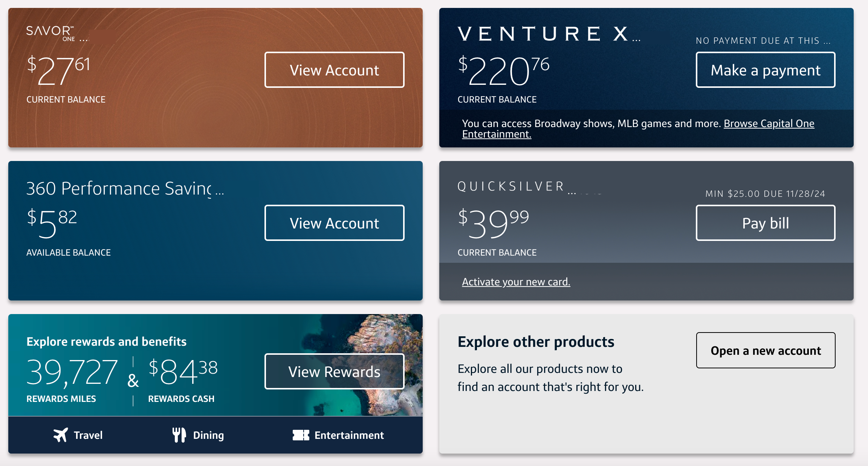
Task: Click the View Rewards button
Action: 334,371
